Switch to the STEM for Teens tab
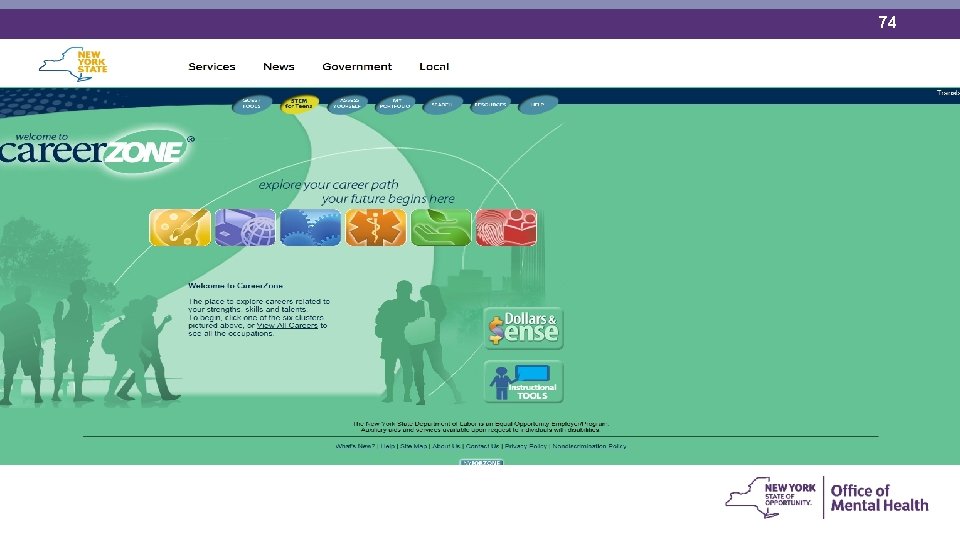The height and width of the screenshot is (540, 960). [x=299, y=104]
